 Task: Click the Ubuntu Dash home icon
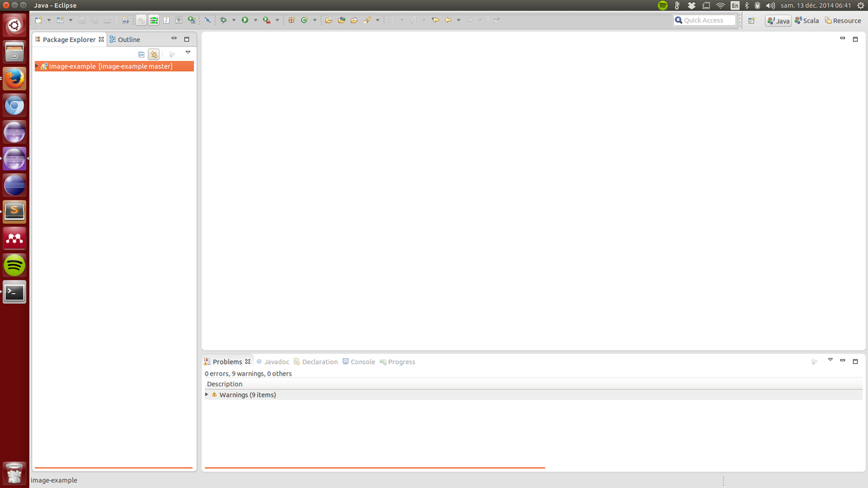[14, 26]
